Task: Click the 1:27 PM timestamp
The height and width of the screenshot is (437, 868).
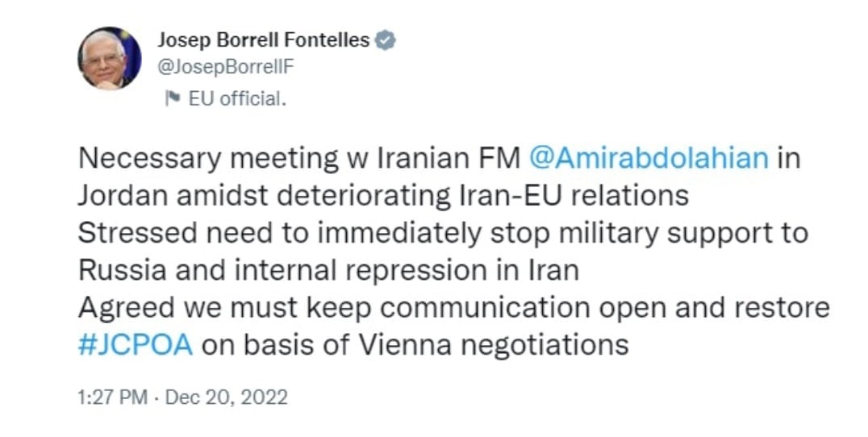Action: coord(111,397)
